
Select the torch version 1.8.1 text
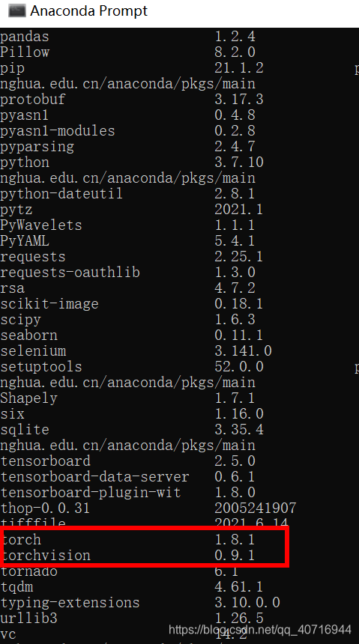(235, 539)
